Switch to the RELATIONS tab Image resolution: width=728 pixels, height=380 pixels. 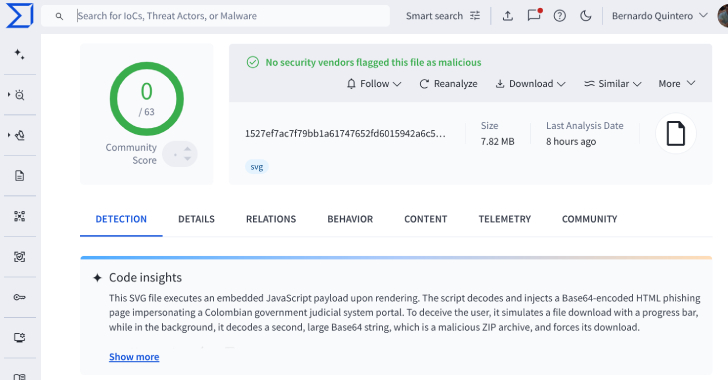click(271, 219)
